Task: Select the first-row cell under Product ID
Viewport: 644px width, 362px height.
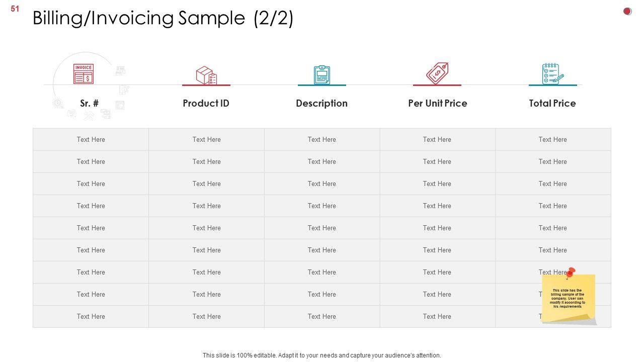Action: pos(206,139)
